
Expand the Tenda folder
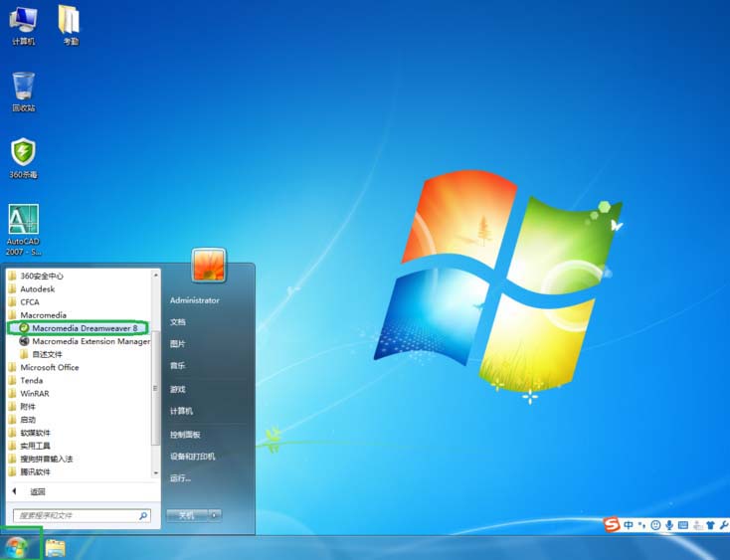[26, 380]
